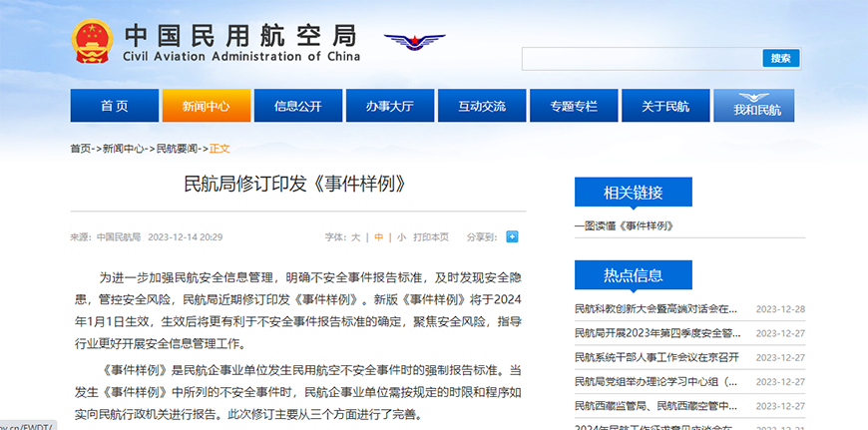Open the 互动交流 navigation tab

[482, 106]
